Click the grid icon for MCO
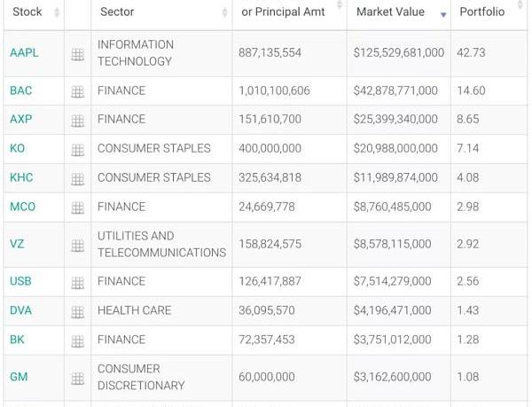The height and width of the screenshot is (407, 532). (x=78, y=208)
